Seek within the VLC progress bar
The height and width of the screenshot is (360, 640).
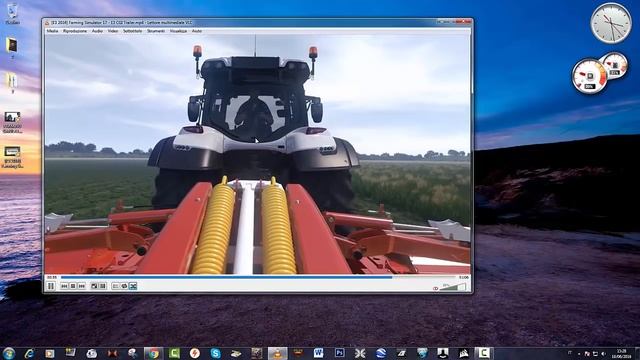tap(258, 277)
